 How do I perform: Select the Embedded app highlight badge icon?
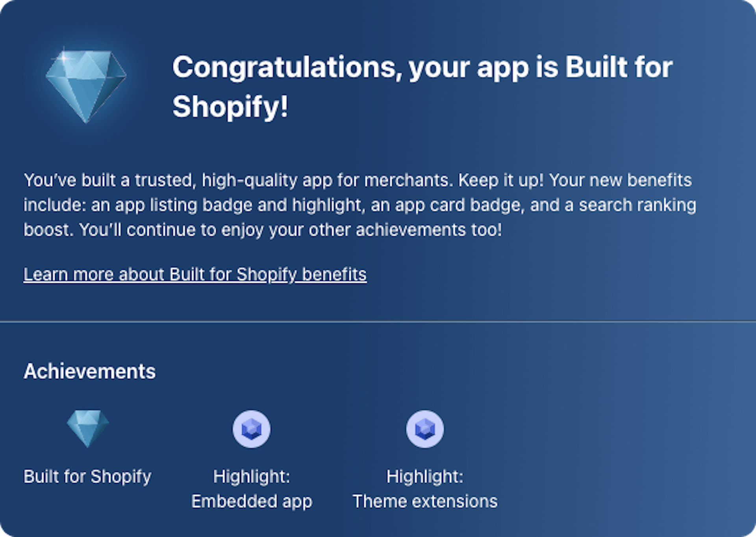tap(252, 429)
